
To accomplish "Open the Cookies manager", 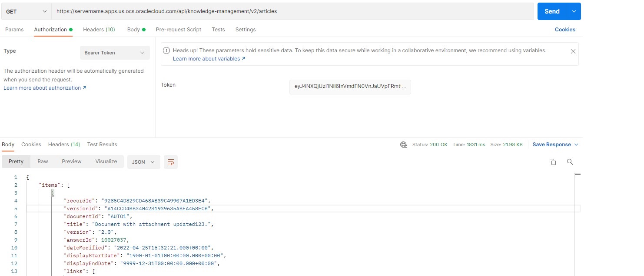I will click(x=564, y=29).
